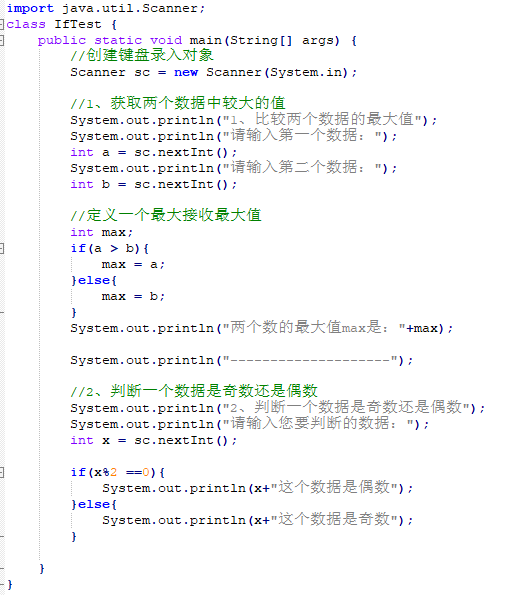Viewport: 511px width, 595px height.
Task: Click the println line with 这个数据是偶数
Action: coord(258,488)
